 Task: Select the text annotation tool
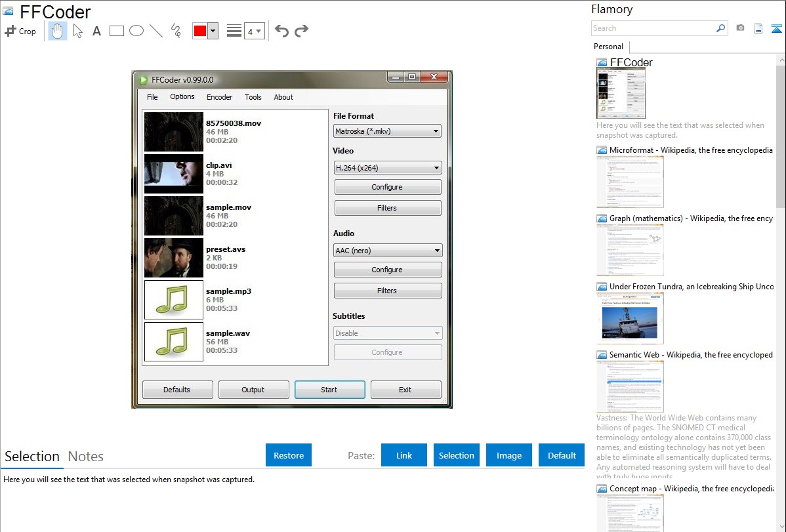click(x=96, y=31)
